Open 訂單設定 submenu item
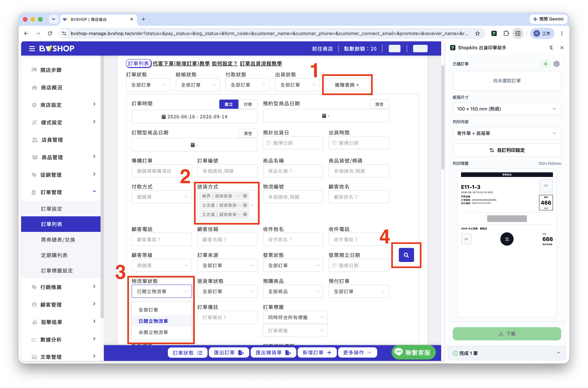Image resolution: width=588 pixels, height=388 pixels. tap(61, 209)
